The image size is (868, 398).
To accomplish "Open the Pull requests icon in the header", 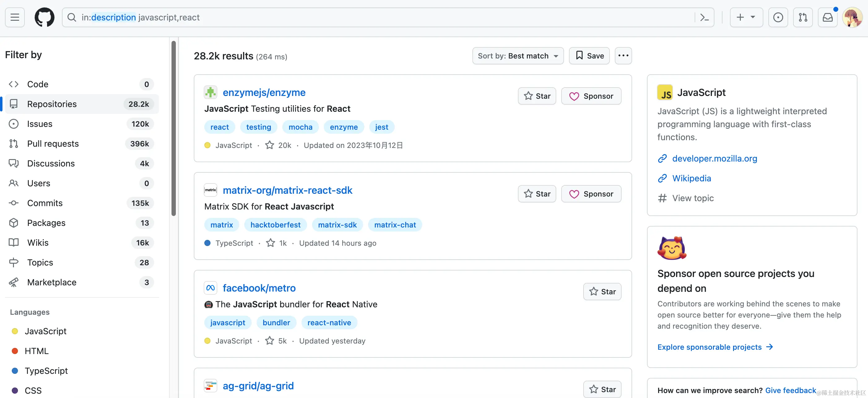I will click(803, 17).
